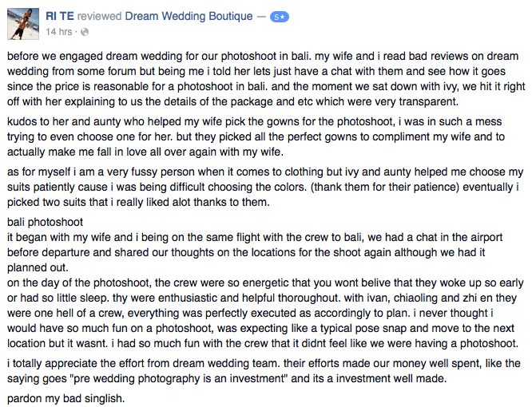Click the line starting "it began with my wife"
The image size is (532, 407).
pos(255,237)
